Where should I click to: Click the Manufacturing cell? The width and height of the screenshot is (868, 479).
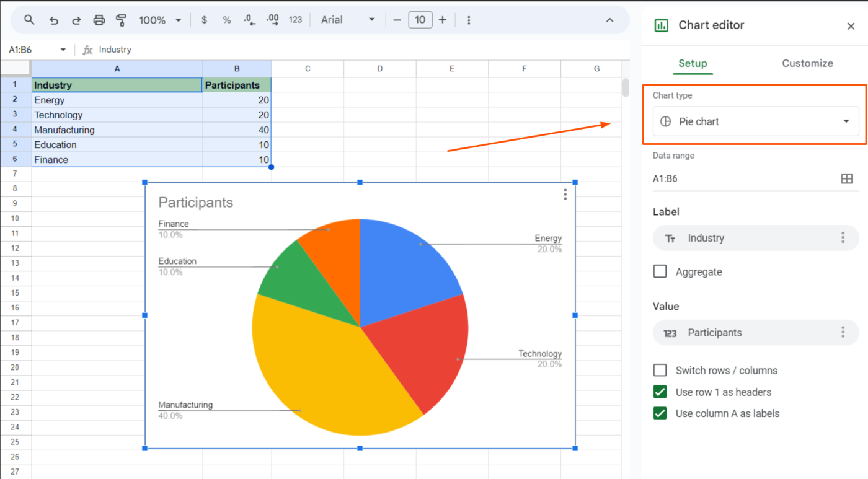pyautogui.click(x=117, y=130)
